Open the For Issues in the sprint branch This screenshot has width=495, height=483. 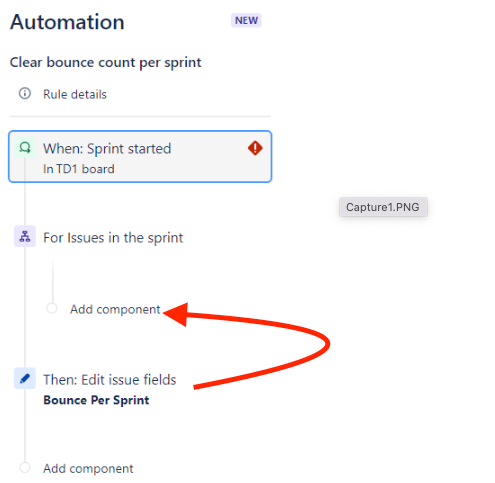coord(113,238)
